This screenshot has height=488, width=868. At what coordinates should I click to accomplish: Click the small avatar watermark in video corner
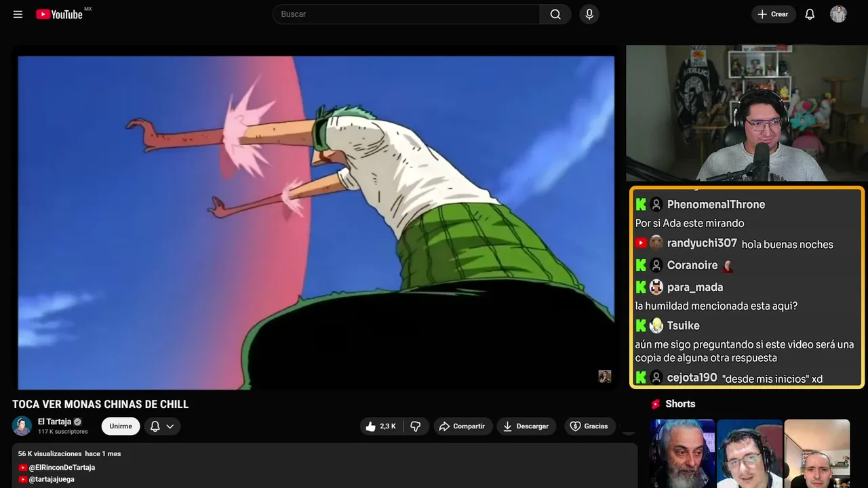click(x=605, y=376)
